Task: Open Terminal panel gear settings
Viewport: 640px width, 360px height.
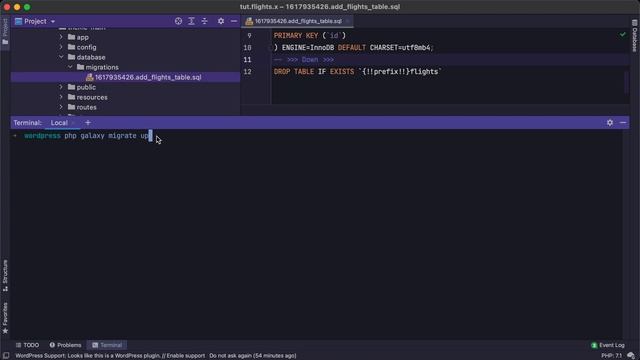Action: [610, 122]
